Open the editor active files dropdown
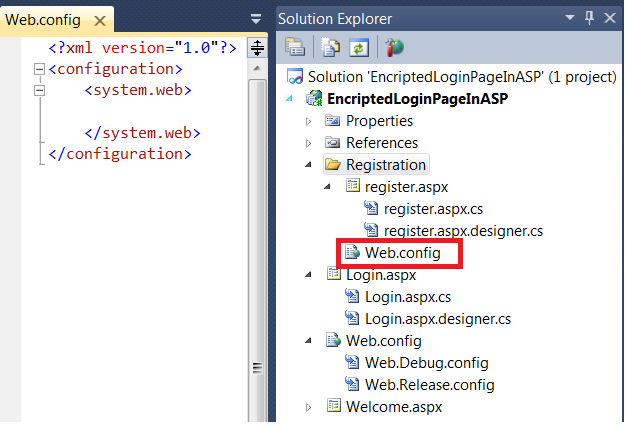Screen dimensions: 625x428 [256, 19]
